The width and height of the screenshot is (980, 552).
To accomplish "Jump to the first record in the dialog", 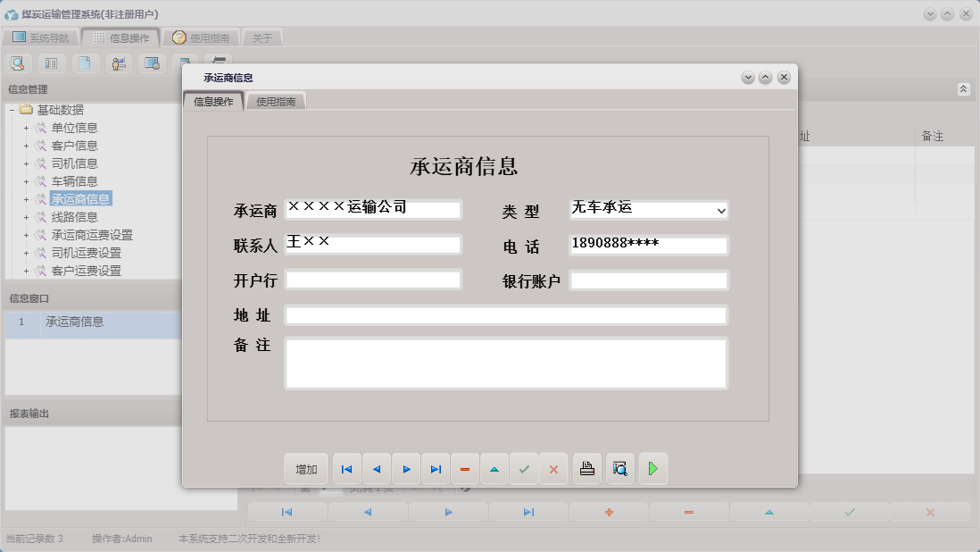I will click(346, 468).
